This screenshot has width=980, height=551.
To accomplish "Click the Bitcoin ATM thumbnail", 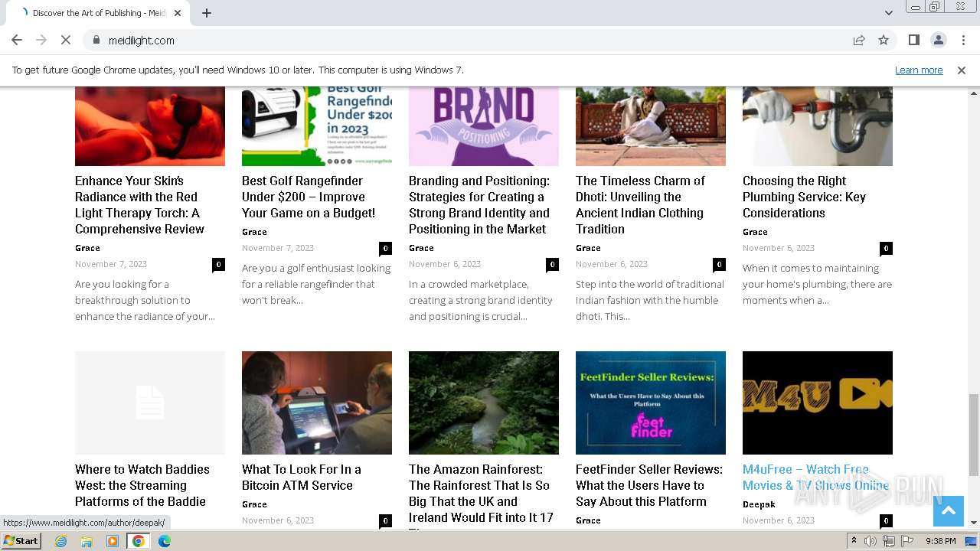I will [x=317, y=403].
